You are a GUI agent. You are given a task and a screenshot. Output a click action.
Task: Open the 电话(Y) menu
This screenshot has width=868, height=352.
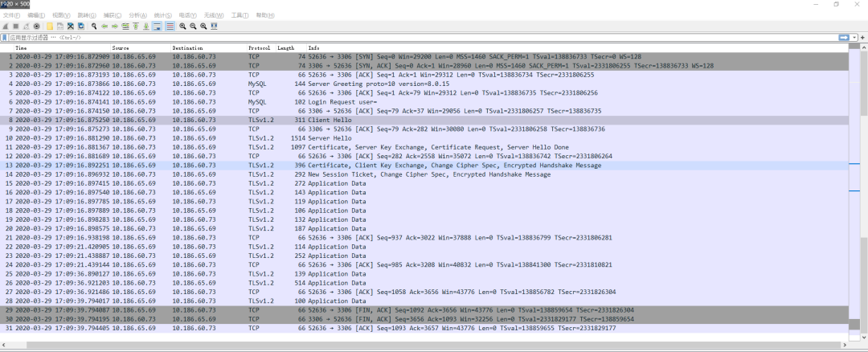[x=188, y=15]
